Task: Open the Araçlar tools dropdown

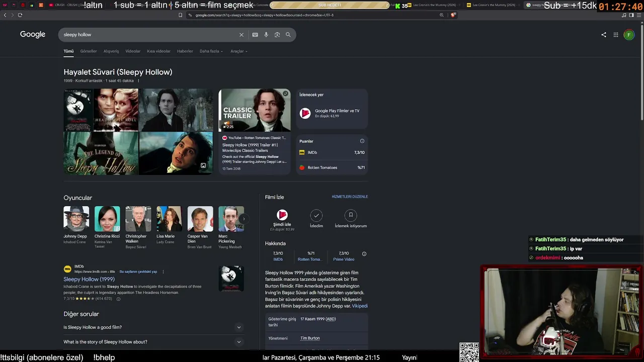Action: click(x=239, y=51)
